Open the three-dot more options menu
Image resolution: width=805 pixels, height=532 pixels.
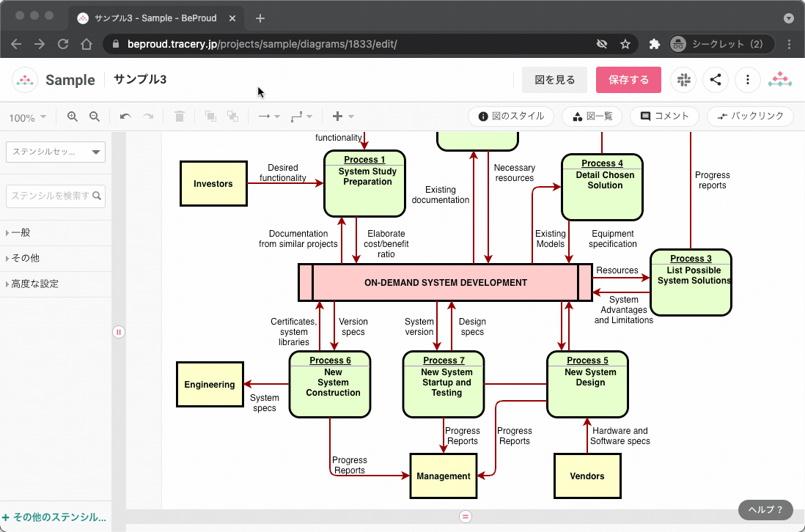pyautogui.click(x=747, y=80)
